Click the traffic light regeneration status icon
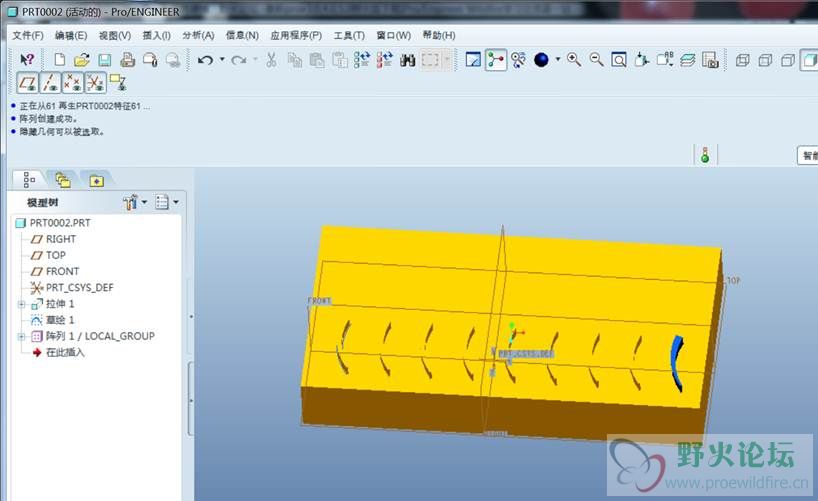 pos(705,154)
